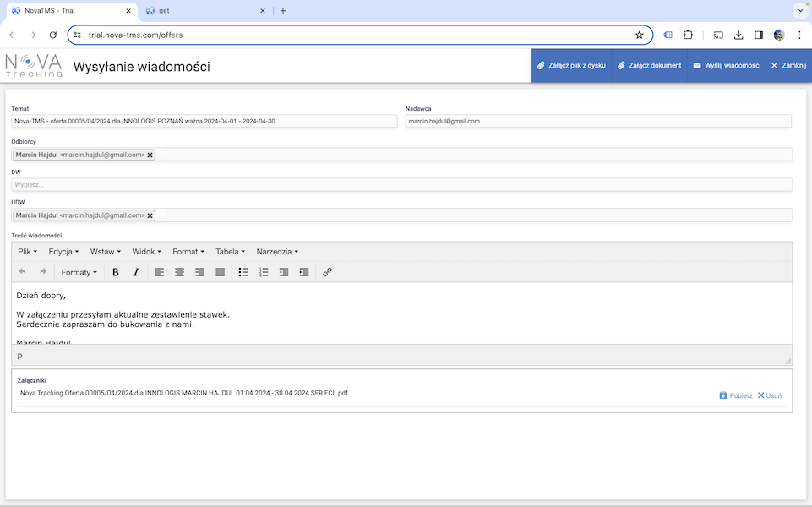The height and width of the screenshot is (507, 812).
Task: Open the Plik menu
Action: point(28,252)
